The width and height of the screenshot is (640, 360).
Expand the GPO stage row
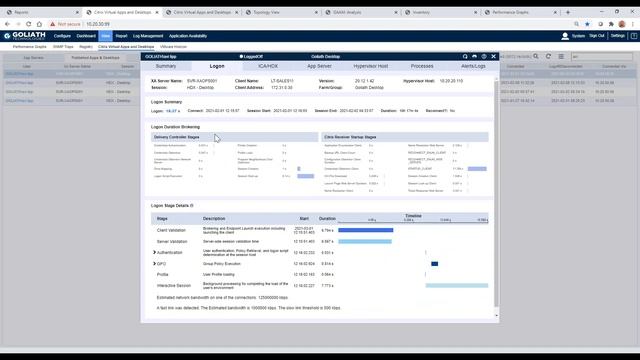tap(154, 264)
